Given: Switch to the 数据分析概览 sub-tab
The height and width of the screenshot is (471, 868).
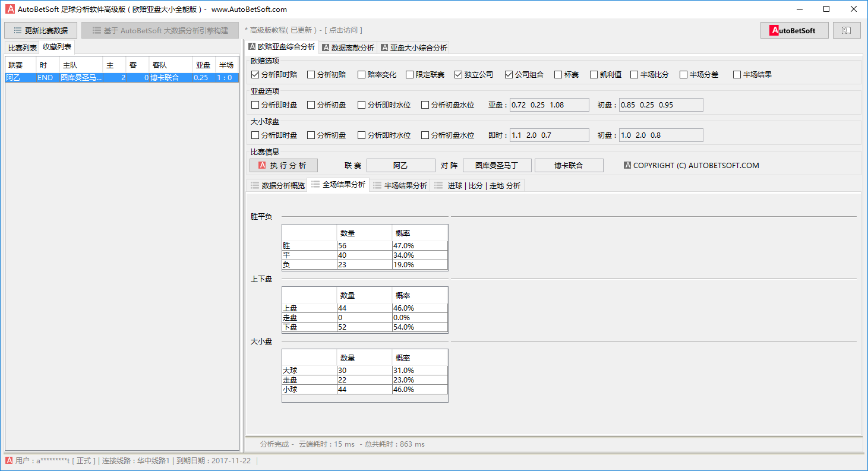Looking at the screenshot, I should tap(277, 185).
